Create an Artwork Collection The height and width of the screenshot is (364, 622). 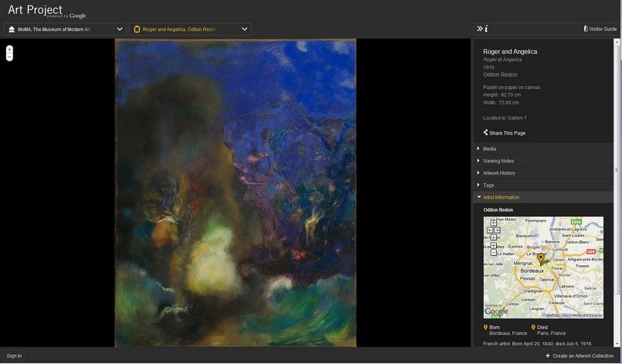click(580, 356)
